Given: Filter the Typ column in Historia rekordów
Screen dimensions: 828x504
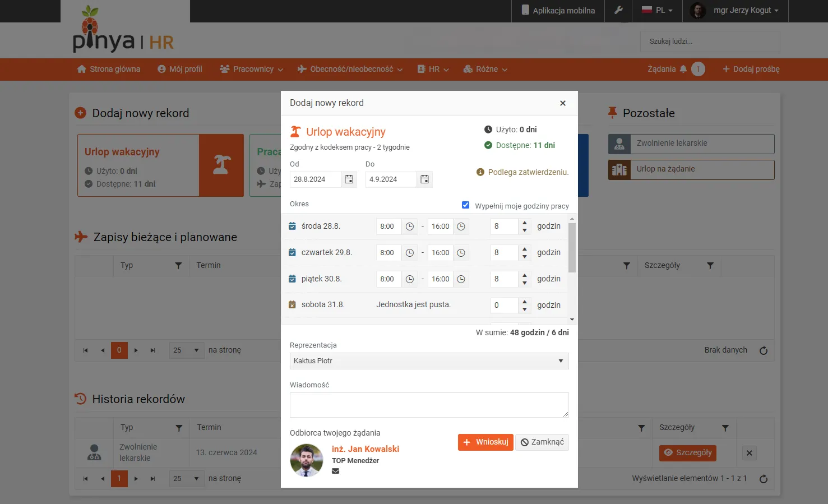Looking at the screenshot, I should 179,428.
